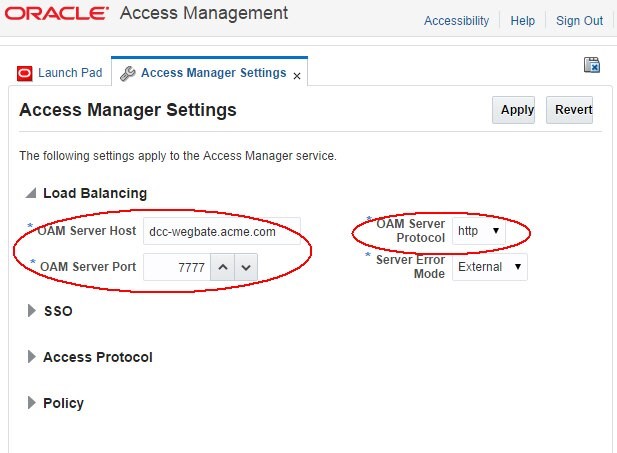Click the wrench icon on Access Manager Settings tab
Viewport: 617px width, 453px height.
coord(127,73)
